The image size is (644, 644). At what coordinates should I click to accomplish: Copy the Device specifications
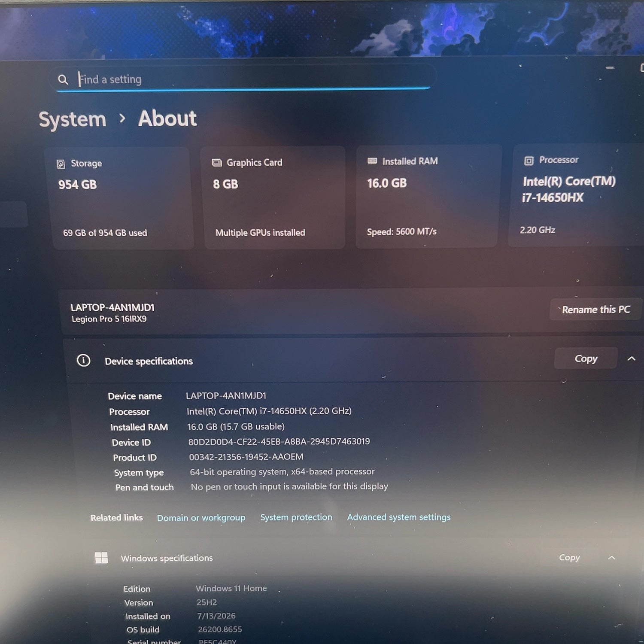click(586, 358)
